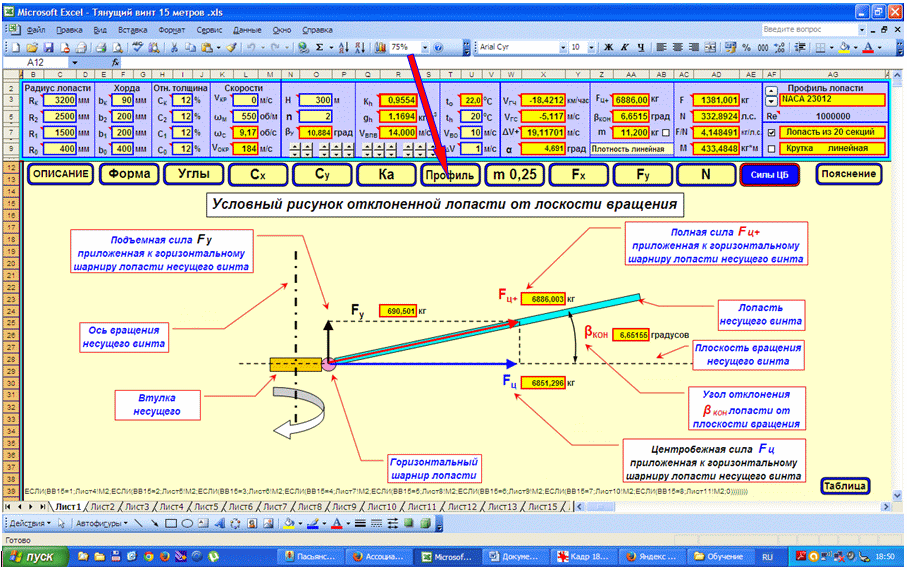
Task: Toggle the checkbox next to the m 11,200 кг value
Action: tap(665, 133)
